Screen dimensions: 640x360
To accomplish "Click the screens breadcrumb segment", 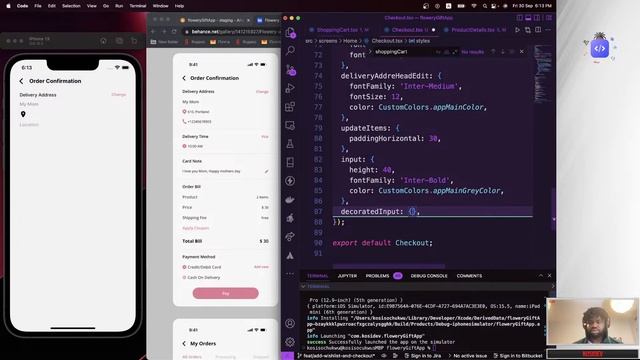I will (x=328, y=41).
